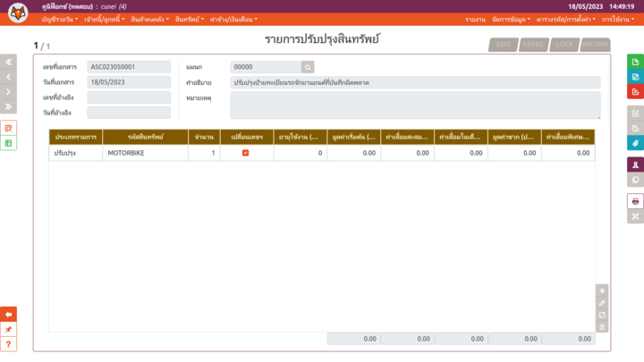The width and height of the screenshot is (644, 362).
Task: Click the แผนก department field 00000
Action: pyautogui.click(x=266, y=67)
